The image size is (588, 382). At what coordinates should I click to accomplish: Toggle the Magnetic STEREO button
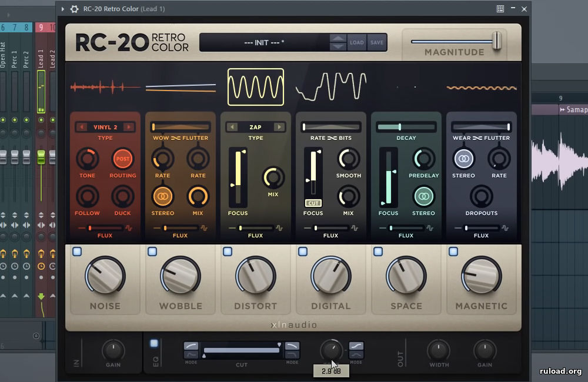tap(464, 159)
